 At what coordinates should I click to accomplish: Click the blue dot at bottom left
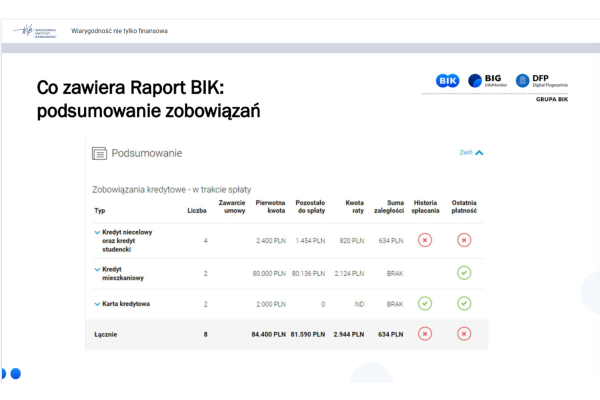point(15,374)
